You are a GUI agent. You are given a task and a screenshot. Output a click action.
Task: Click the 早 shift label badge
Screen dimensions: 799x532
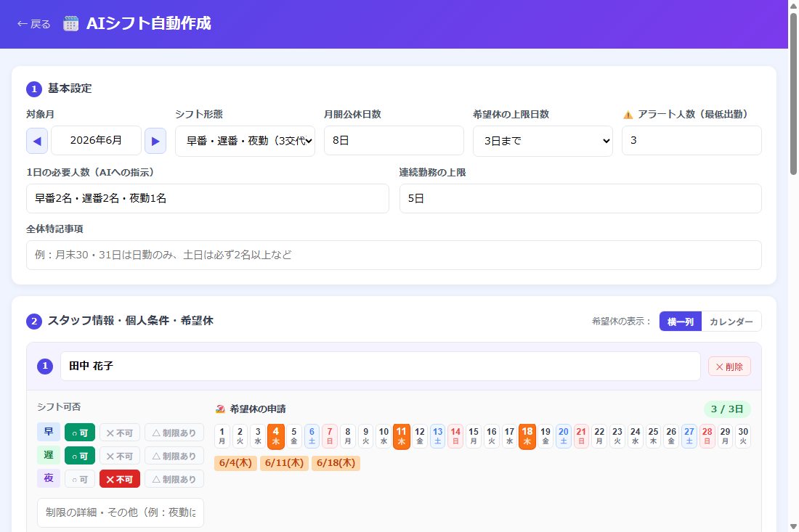(x=49, y=432)
